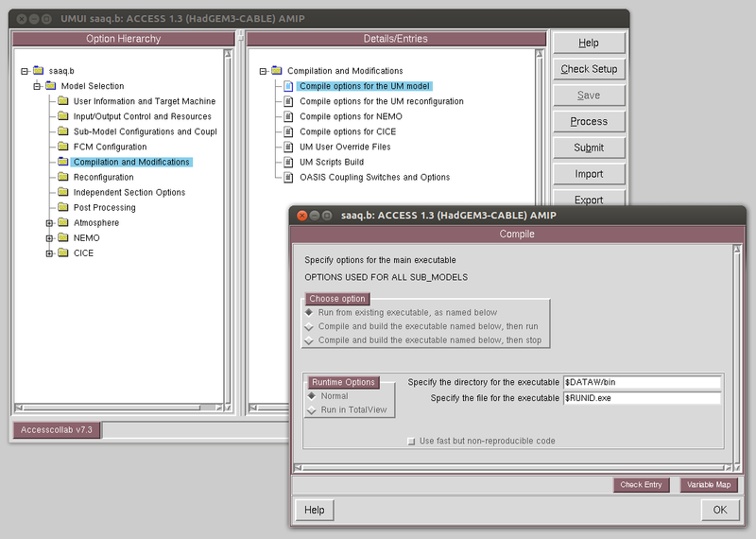Click the Accesscollab v7.3 status button
Image resolution: width=756 pixels, height=539 pixels.
[x=57, y=429]
